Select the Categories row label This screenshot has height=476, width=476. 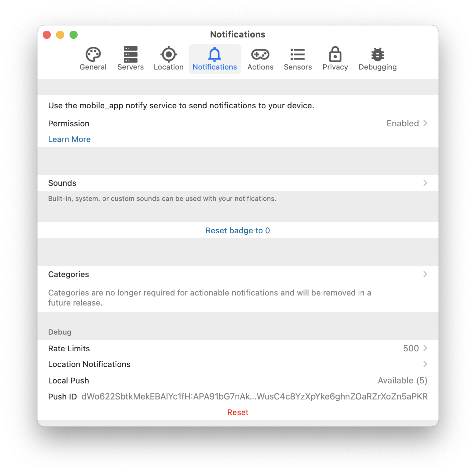pos(69,274)
